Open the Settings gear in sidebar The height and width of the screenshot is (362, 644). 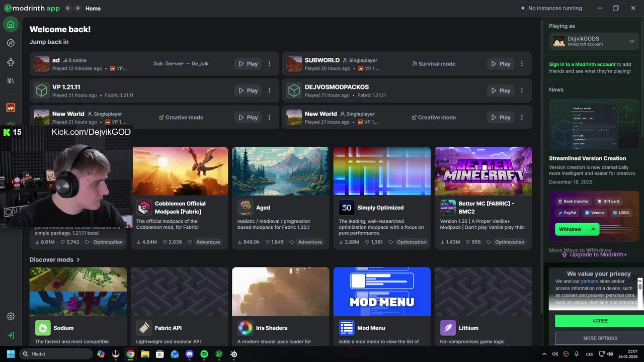(x=11, y=316)
